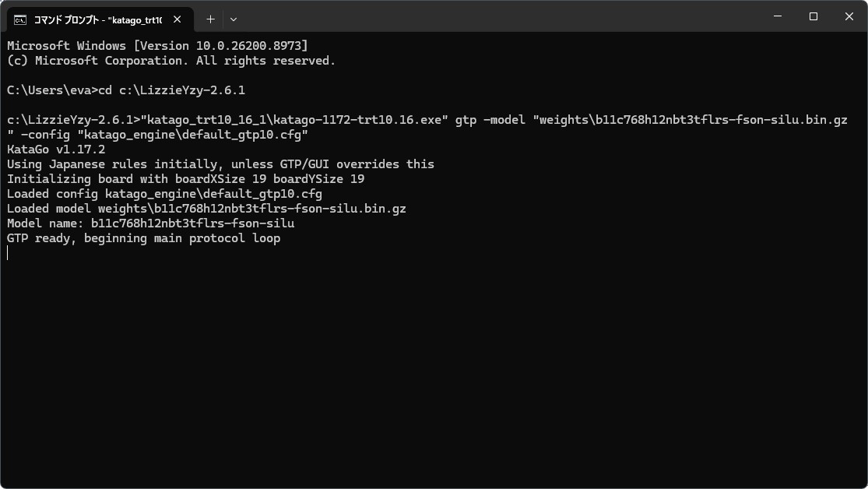This screenshot has width=868, height=489.
Task: Open a new terminal tab with plus
Action: click(x=210, y=19)
